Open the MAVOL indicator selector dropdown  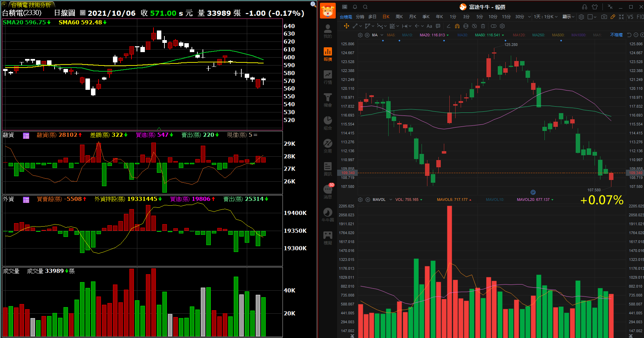pos(391,200)
